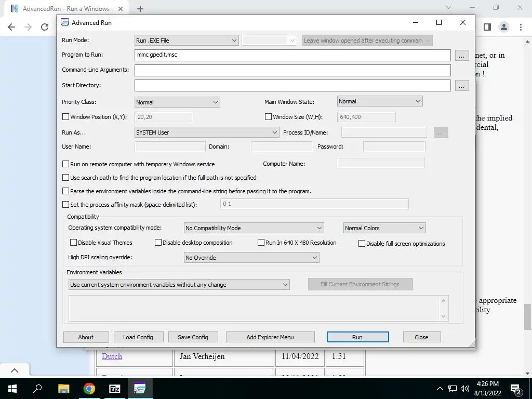Viewport: 532px width, 399px height.
Task: Open tab search chevron in Chrome
Action: 448,7
